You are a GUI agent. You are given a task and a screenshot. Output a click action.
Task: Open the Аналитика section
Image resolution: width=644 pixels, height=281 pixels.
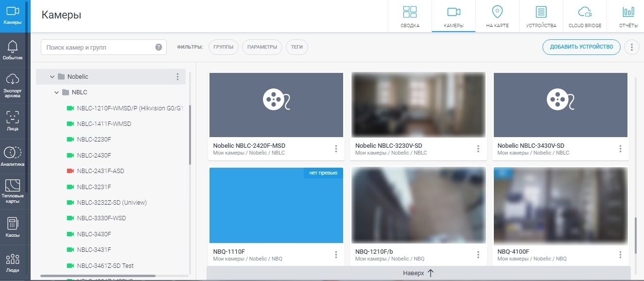click(13, 157)
